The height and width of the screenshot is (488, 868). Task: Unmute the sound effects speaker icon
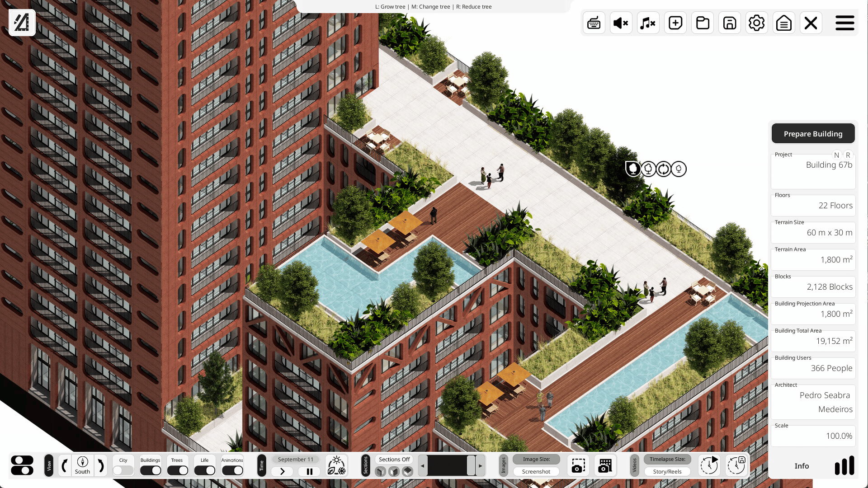(621, 23)
